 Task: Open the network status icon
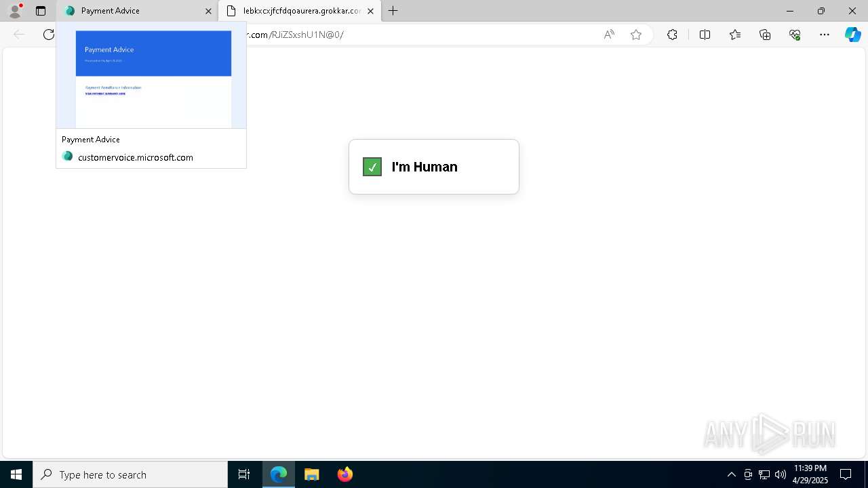pyautogui.click(x=764, y=474)
